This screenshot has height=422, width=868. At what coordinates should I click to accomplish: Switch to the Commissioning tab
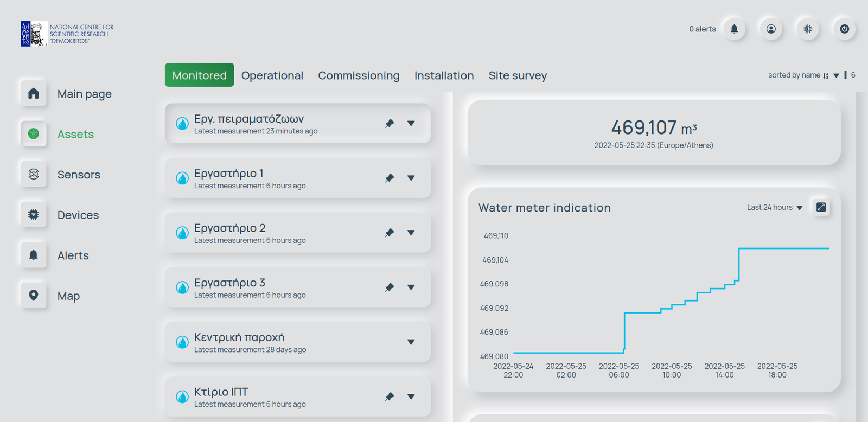point(359,75)
